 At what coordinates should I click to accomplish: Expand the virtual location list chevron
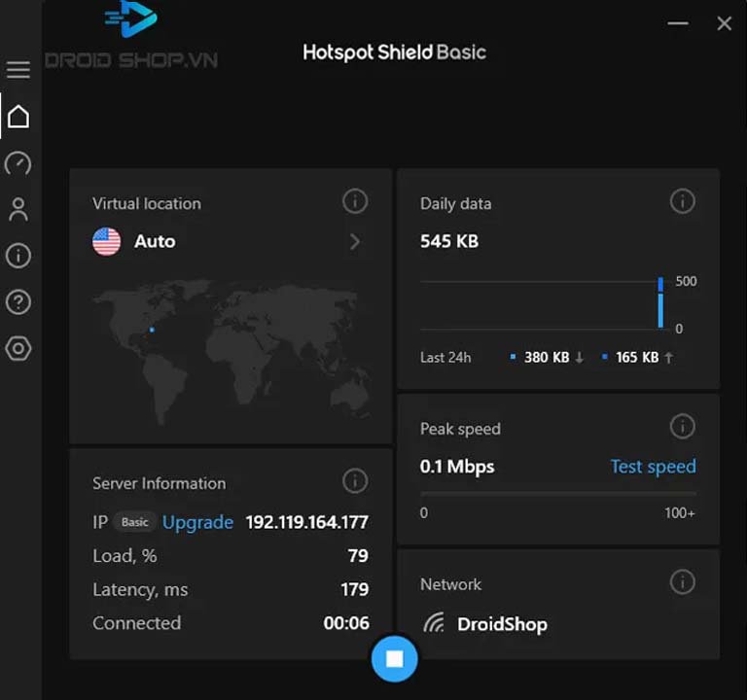tap(355, 242)
